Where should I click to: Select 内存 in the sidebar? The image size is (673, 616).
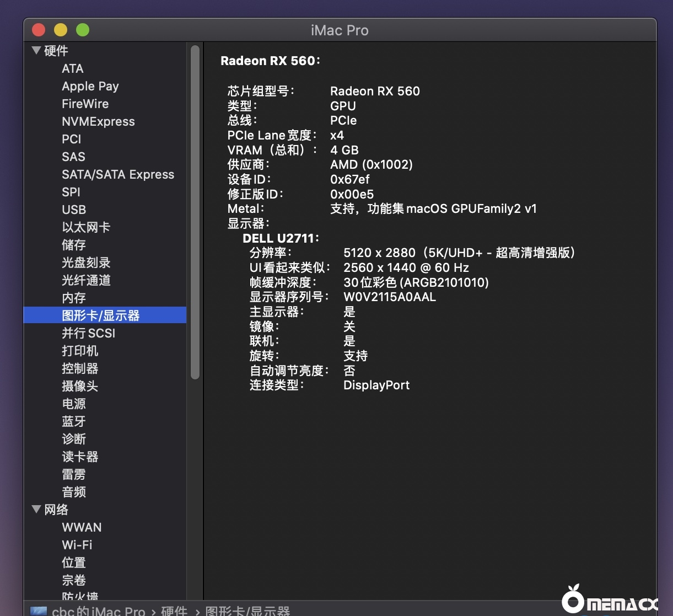[74, 298]
